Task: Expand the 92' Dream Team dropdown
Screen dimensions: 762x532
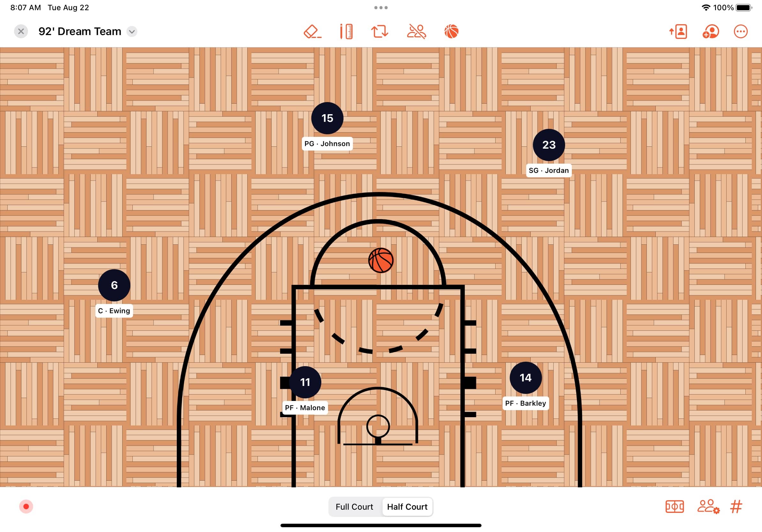Action: pyautogui.click(x=132, y=31)
